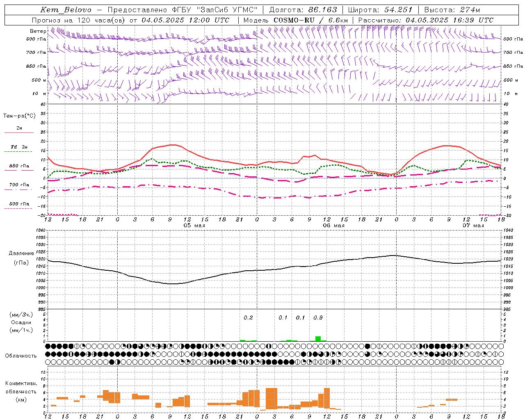Select the 04.05.2025 12:00 UTC start time

185,20
